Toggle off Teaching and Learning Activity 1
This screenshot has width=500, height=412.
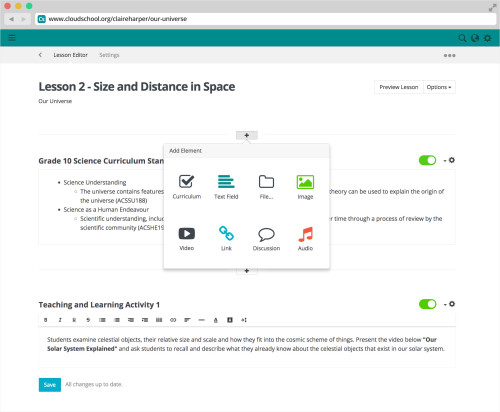point(427,304)
